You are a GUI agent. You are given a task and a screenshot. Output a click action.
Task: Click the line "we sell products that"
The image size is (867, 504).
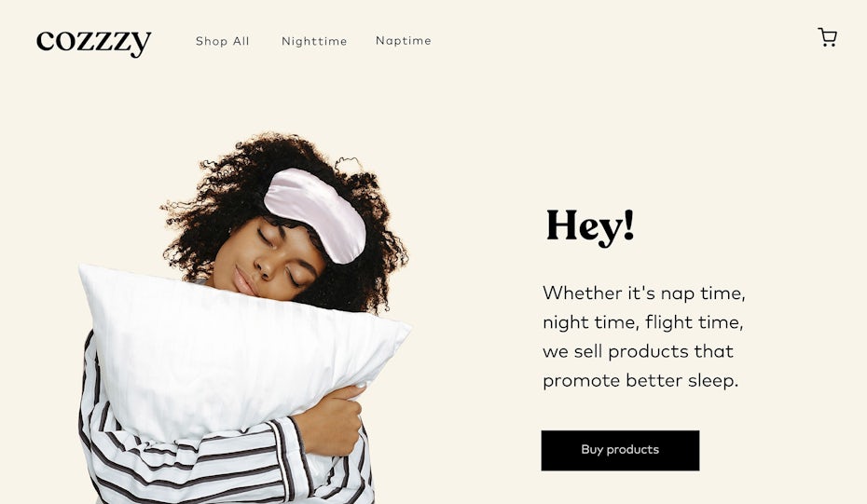click(638, 351)
